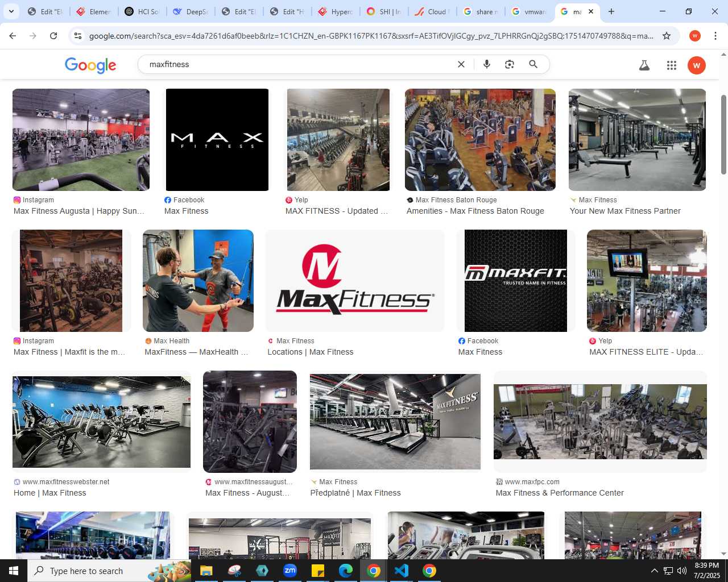Open a new browser tab

pos(611,11)
